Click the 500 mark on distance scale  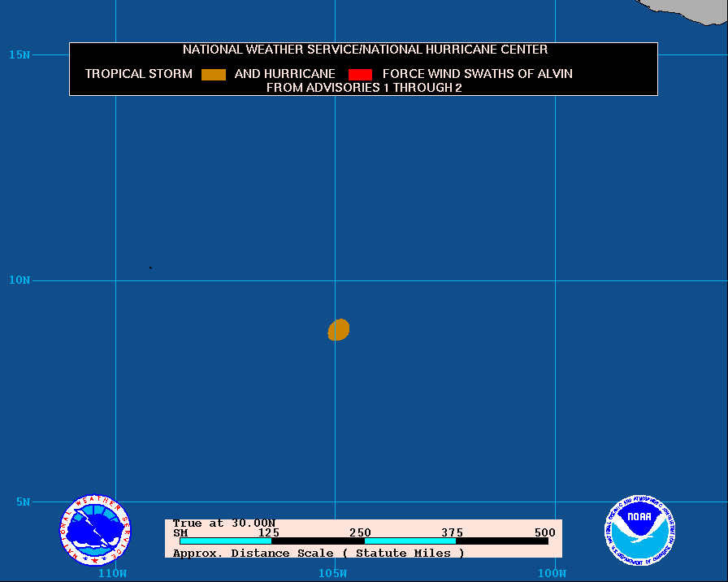click(x=544, y=532)
